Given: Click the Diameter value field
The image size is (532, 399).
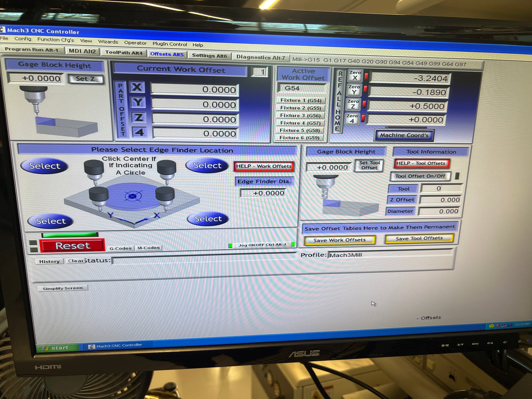Looking at the screenshot, I should point(439,211).
